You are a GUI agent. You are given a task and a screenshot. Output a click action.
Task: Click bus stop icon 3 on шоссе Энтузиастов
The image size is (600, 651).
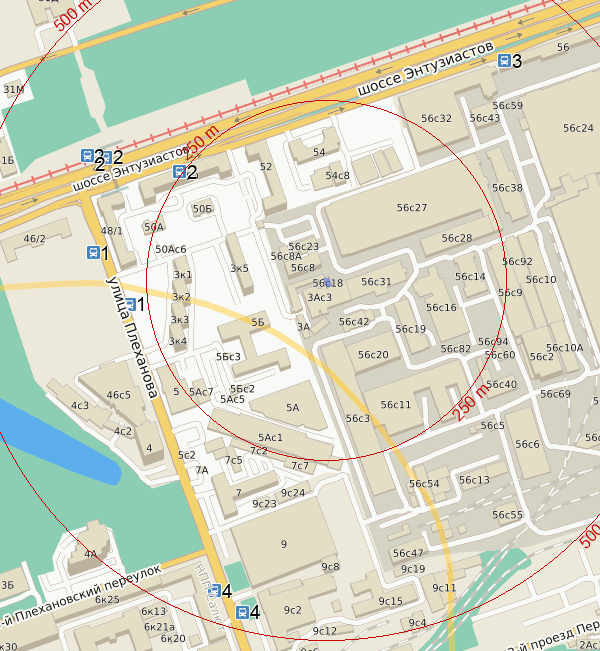click(504, 61)
